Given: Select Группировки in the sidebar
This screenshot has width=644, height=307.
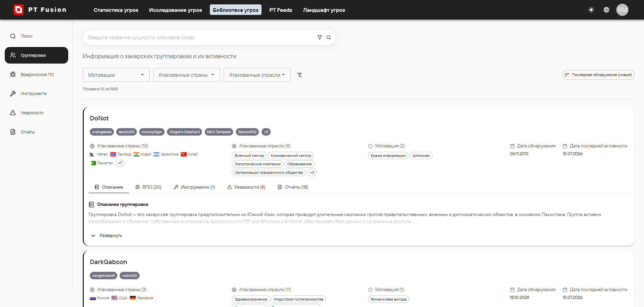Looking at the screenshot, I should 36,55.
